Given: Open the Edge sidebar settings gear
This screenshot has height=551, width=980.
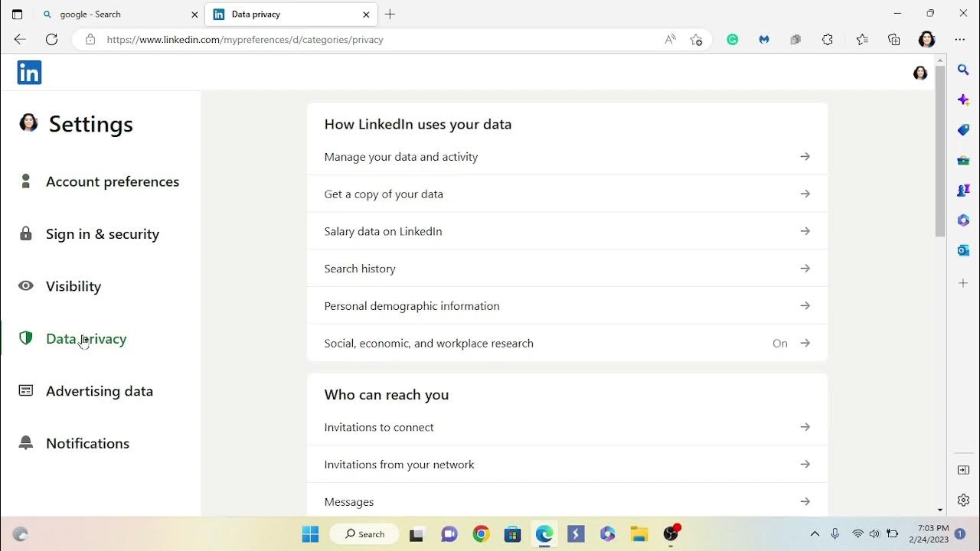Looking at the screenshot, I should click(x=964, y=500).
